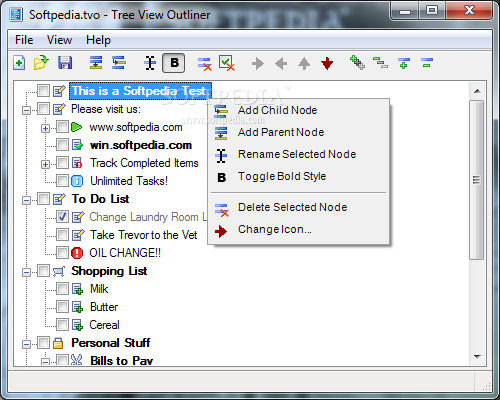Click the red move-down arrow
This screenshot has width=500, height=400.
coord(327,63)
